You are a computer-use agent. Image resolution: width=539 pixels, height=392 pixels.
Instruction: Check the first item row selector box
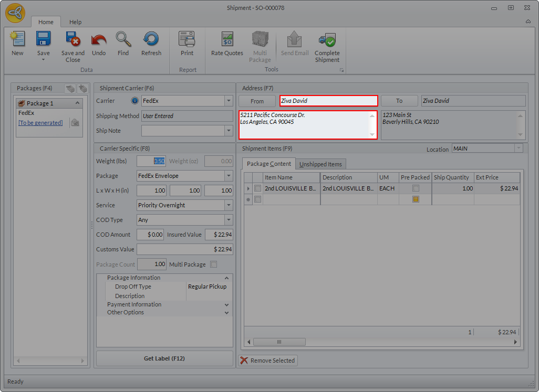pyautogui.click(x=257, y=188)
